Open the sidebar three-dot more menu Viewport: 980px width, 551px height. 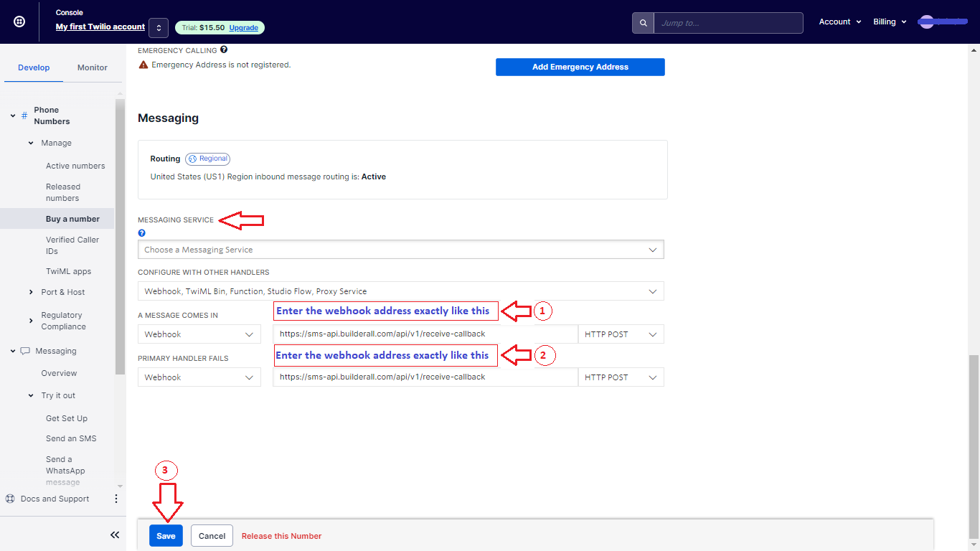(x=116, y=499)
